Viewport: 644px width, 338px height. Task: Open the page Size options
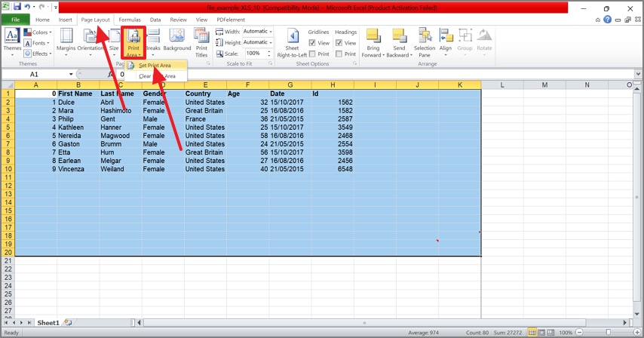click(x=114, y=42)
